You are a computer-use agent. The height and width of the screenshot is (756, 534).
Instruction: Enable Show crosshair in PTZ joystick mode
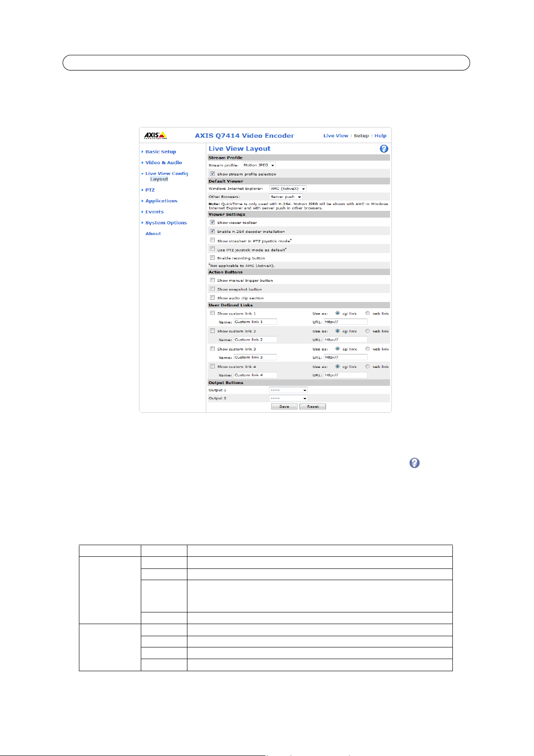coord(213,240)
